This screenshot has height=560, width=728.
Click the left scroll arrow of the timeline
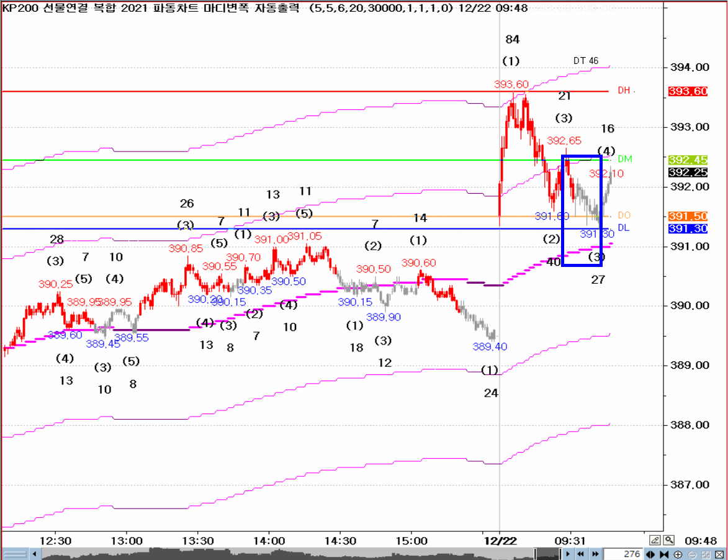35,554
